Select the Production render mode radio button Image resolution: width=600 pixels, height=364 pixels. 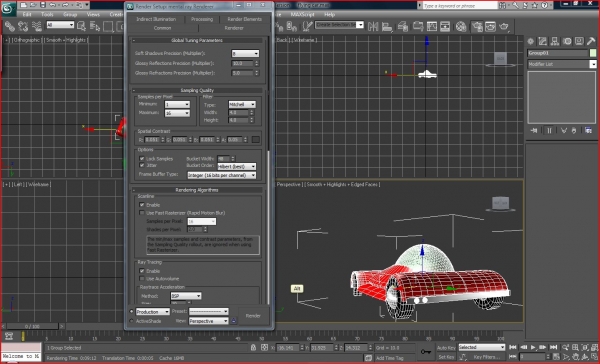132,312
